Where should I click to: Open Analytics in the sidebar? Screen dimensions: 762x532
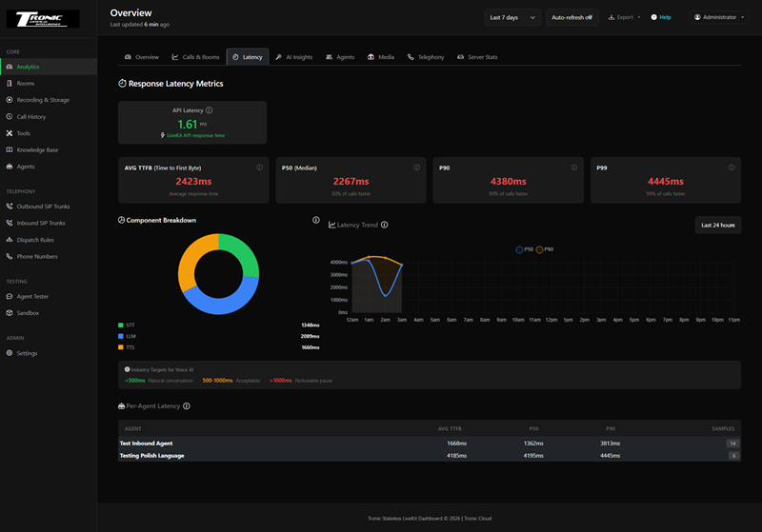tap(49, 67)
